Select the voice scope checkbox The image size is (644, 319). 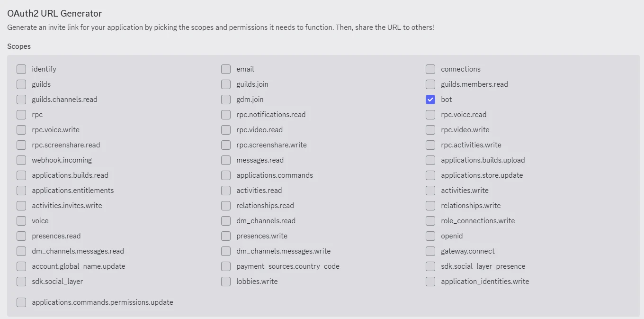(x=21, y=221)
